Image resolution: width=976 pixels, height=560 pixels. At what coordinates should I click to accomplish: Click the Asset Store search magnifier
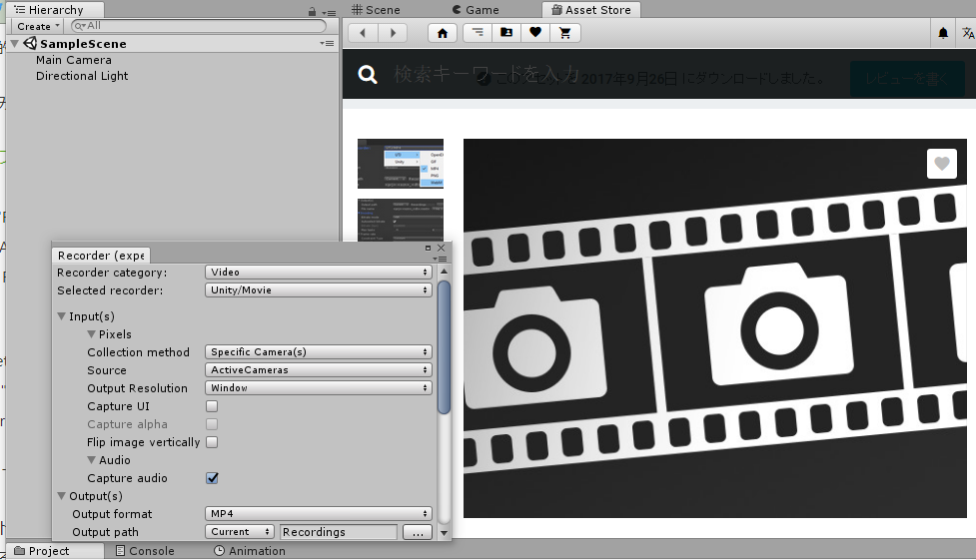click(x=368, y=75)
